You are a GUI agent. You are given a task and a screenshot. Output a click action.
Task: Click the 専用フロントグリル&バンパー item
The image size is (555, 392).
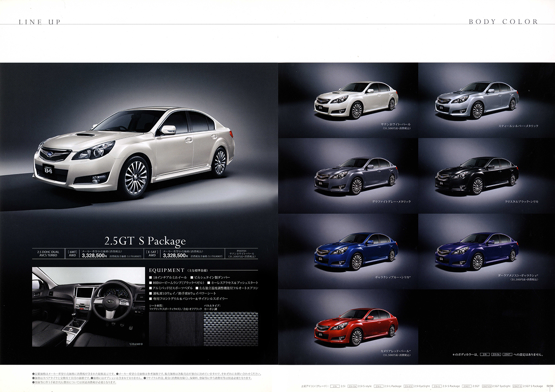coord(189,299)
